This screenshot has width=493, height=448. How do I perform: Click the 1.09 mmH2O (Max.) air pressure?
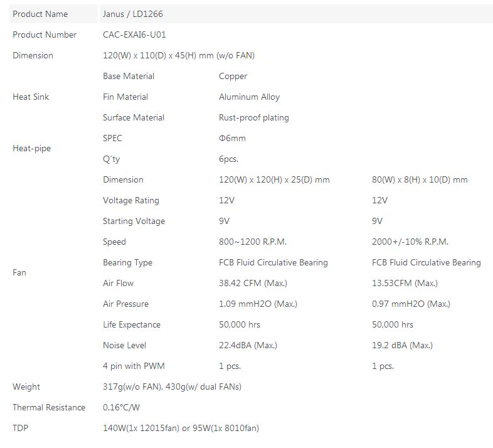click(258, 304)
